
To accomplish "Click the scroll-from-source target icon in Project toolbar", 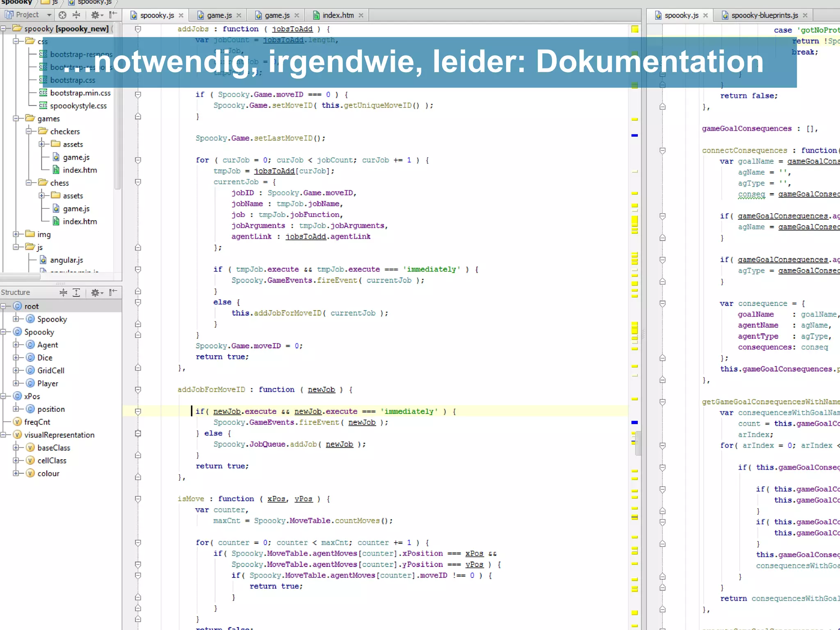I will (62, 15).
